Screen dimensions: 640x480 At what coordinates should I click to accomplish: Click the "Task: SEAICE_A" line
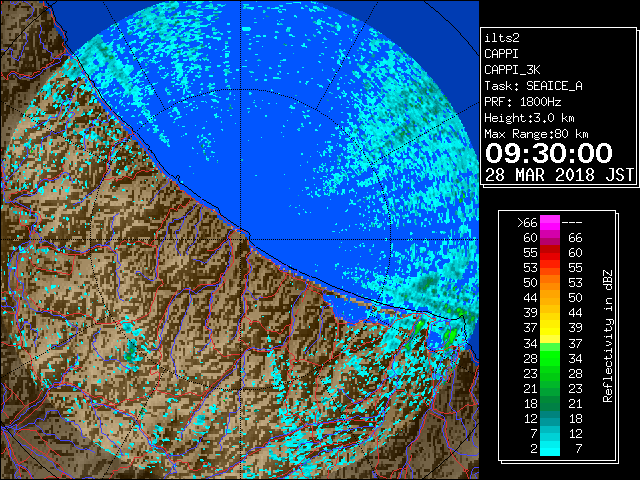[x=533, y=86]
